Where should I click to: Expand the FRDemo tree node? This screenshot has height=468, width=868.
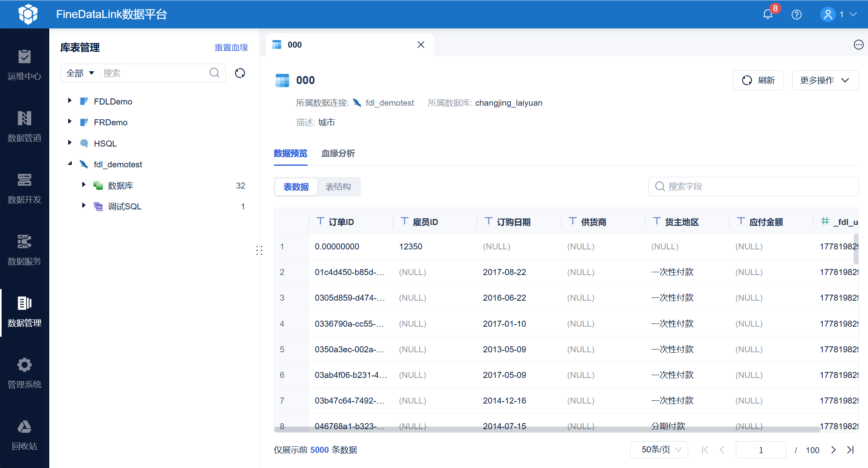pos(70,122)
